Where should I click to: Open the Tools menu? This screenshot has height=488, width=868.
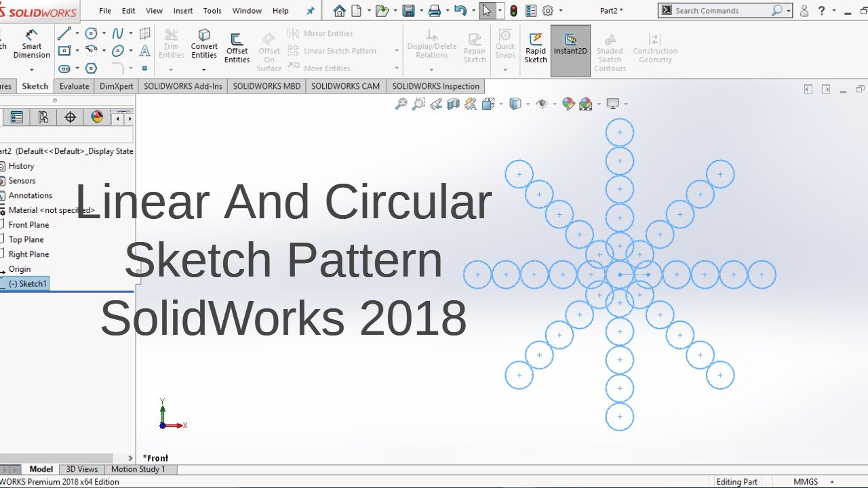212,11
